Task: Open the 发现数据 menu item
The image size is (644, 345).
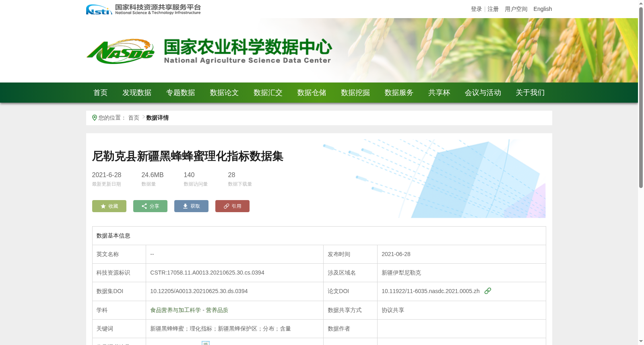Action: [x=137, y=93]
